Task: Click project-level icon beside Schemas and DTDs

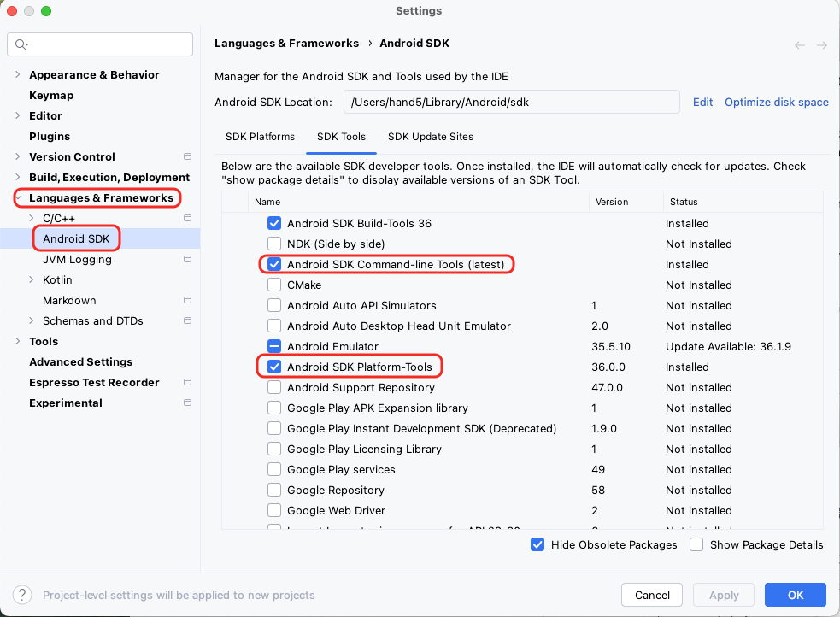Action: (x=187, y=320)
